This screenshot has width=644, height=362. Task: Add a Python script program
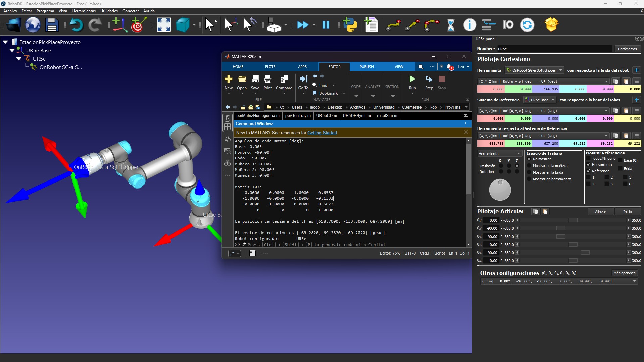(350, 25)
